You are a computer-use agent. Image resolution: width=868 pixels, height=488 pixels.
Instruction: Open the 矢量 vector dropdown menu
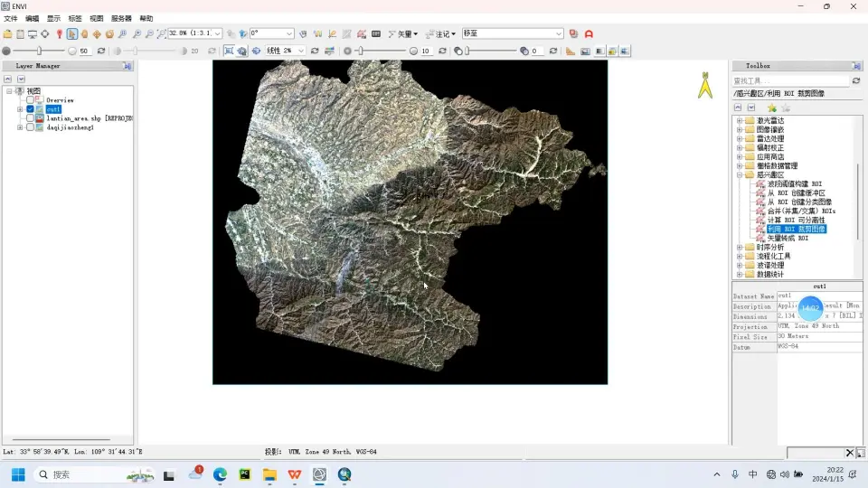coord(403,33)
